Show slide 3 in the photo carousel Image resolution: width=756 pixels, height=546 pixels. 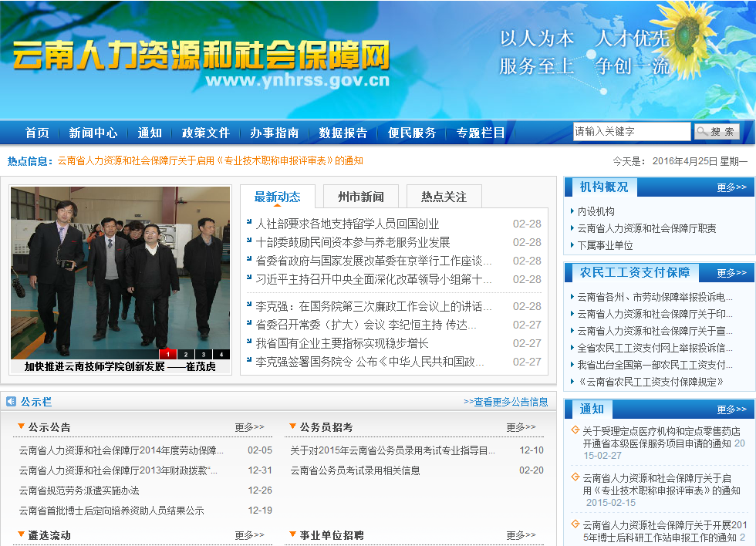tap(204, 354)
